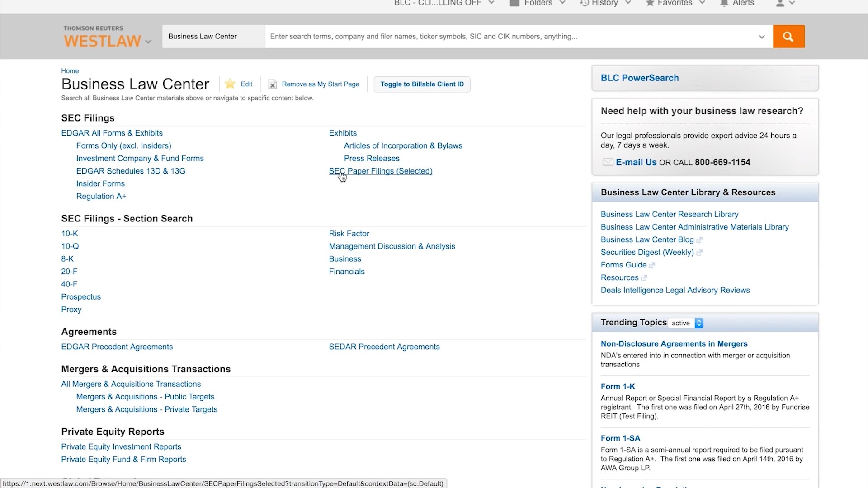868x488 pixels.
Task: Expand the Westlaw logo dropdown chevron
Action: point(148,42)
